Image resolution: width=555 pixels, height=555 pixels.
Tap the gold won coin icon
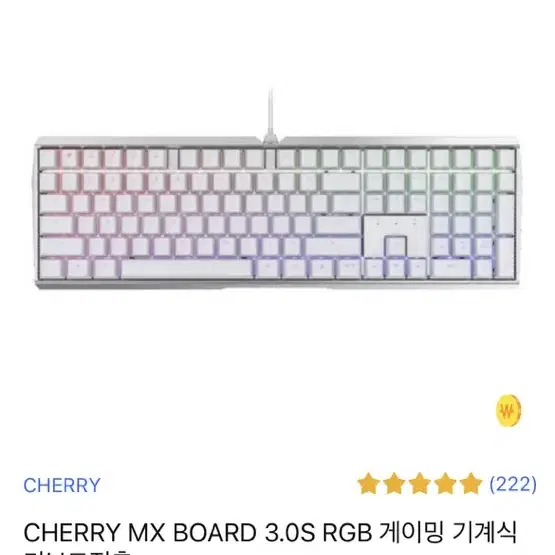tap(509, 412)
